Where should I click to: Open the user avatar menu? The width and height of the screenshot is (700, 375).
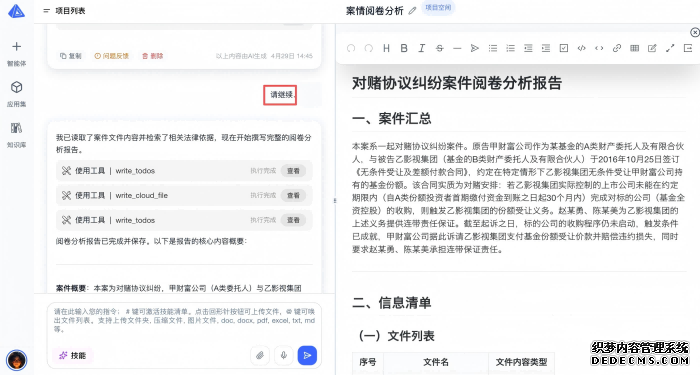pos(17,360)
